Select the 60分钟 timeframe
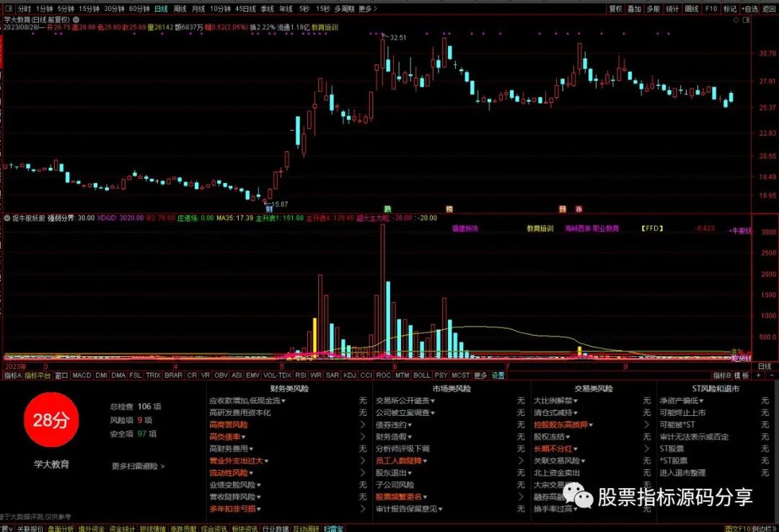Image resolution: width=779 pixels, height=532 pixels. (139, 9)
